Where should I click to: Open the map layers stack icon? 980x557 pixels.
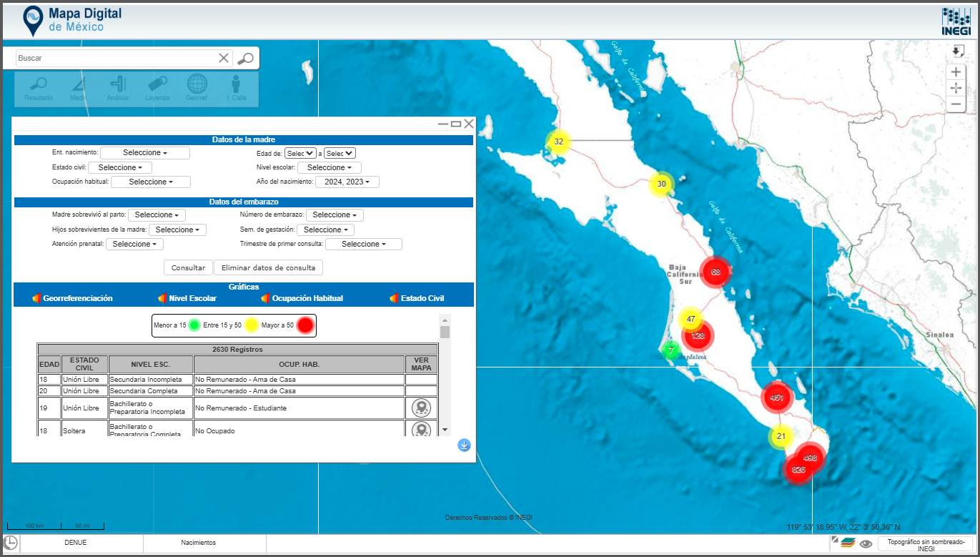(848, 543)
